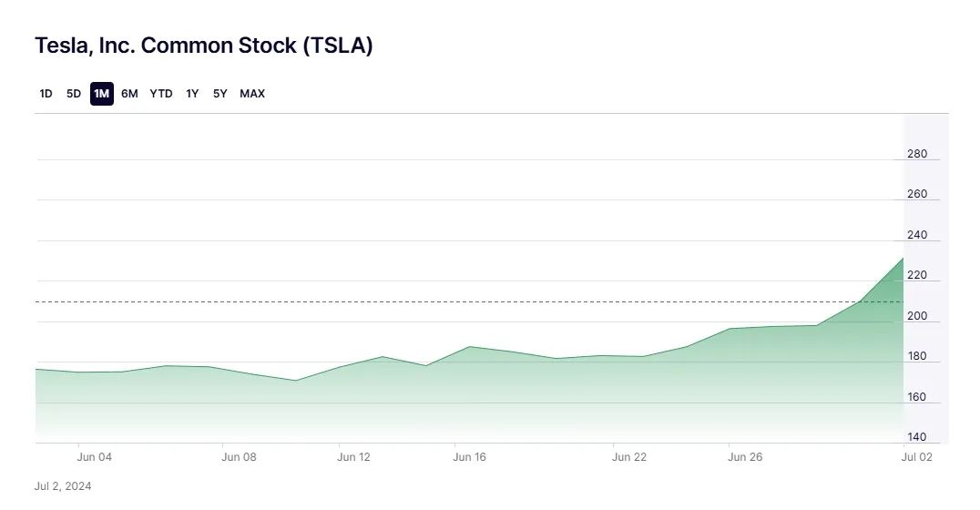Select the Jun 12 axis date

(x=353, y=457)
